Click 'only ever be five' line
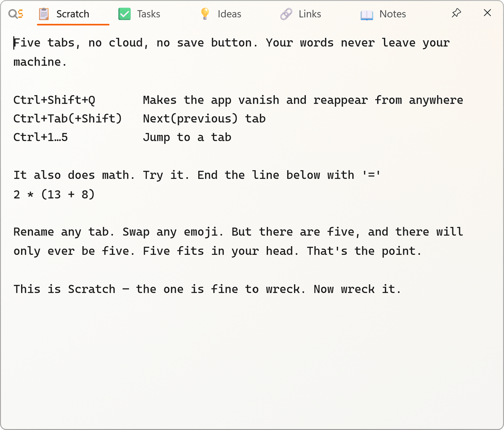 218,251
